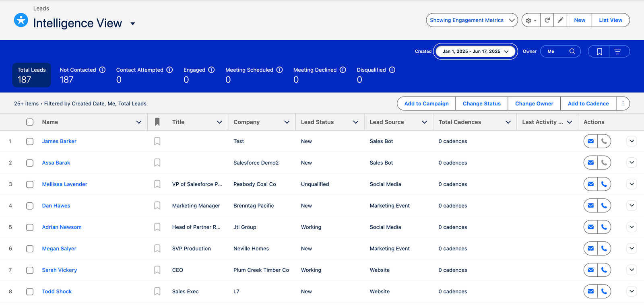Show info for Not Contacted metric
The height and width of the screenshot is (305, 644).
[102, 70]
